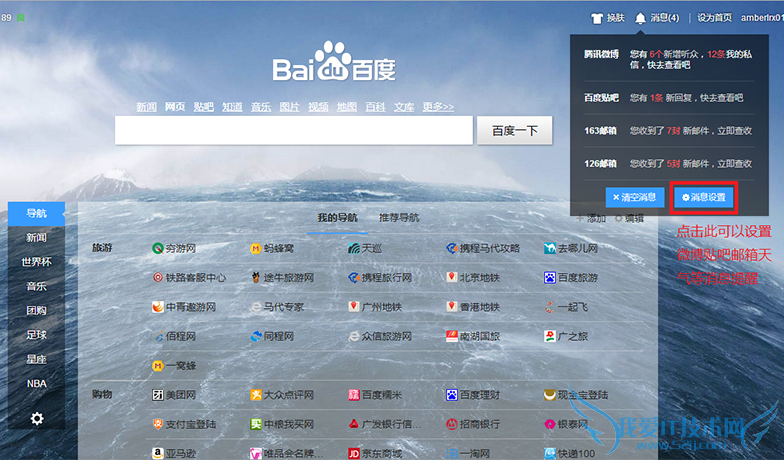This screenshot has height=460, width=784.
Task: Open the 贴吧 link above search box
Action: pyautogui.click(x=204, y=106)
